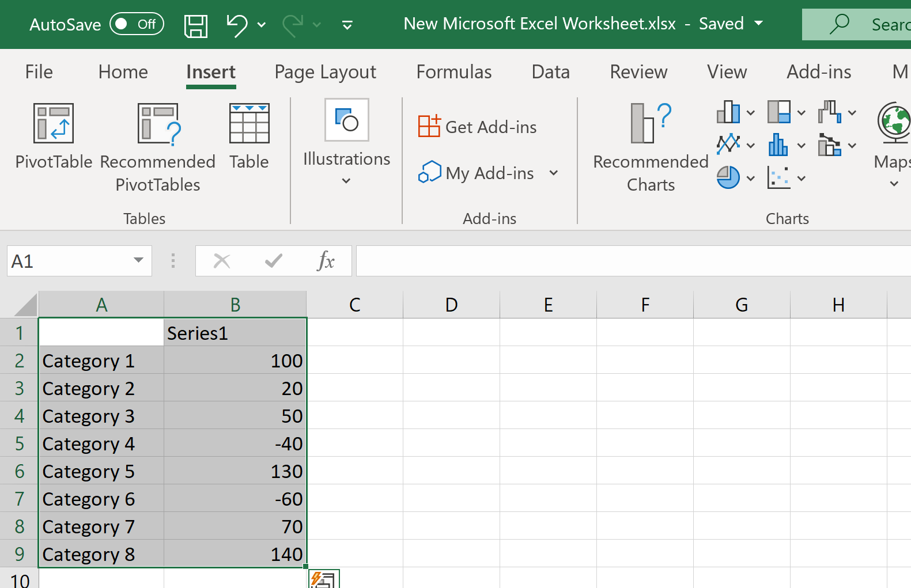Expand the Customize Quick Access Toolbar menu
The image size is (911, 588).
click(x=347, y=25)
